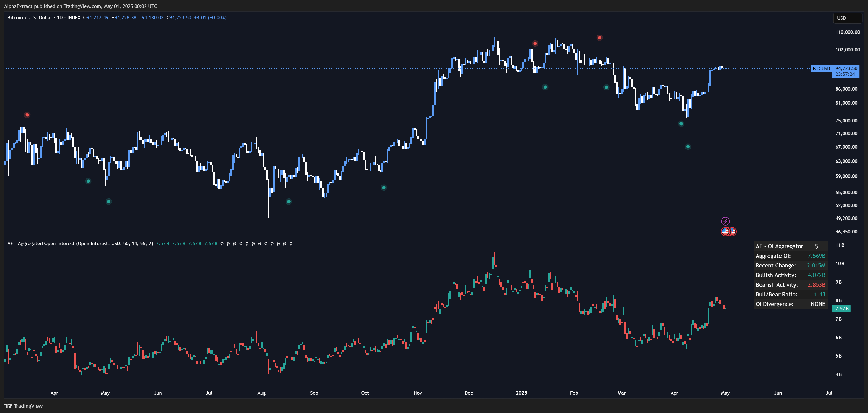
Task: Click the 11B open interest axis label
Action: [x=840, y=245]
